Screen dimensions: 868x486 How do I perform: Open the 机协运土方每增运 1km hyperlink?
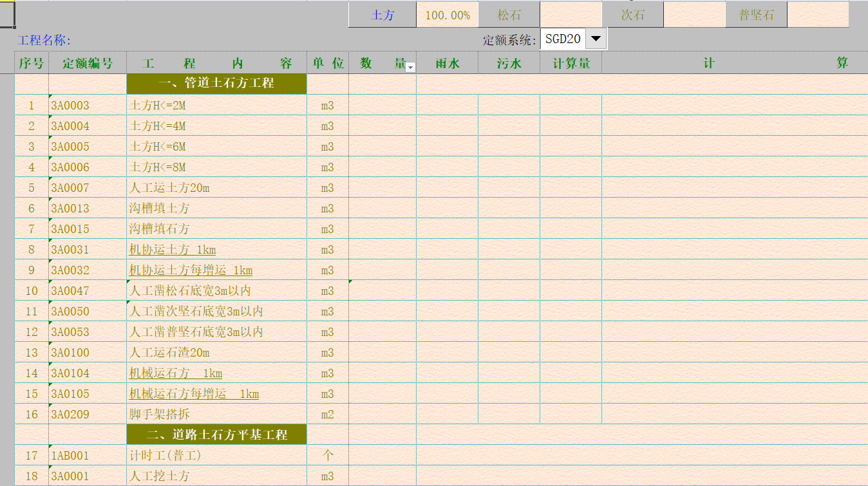191,270
